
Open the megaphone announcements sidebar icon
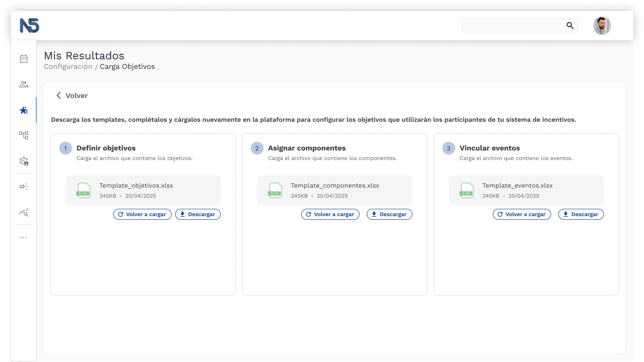click(x=24, y=186)
